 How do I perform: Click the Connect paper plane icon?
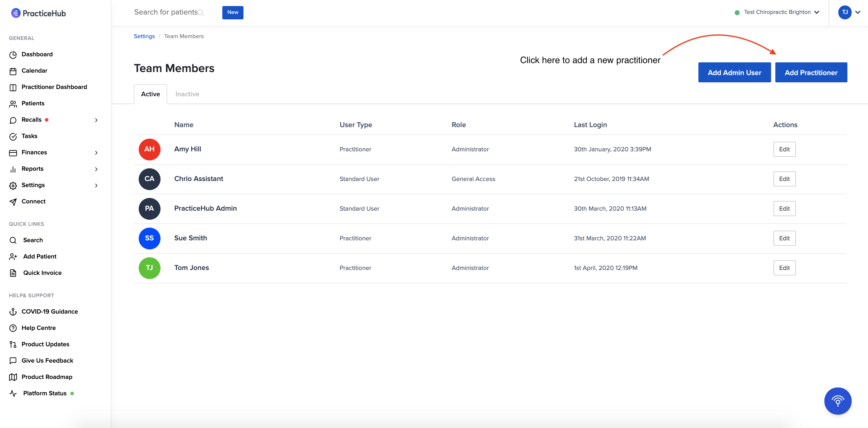pyautogui.click(x=13, y=202)
